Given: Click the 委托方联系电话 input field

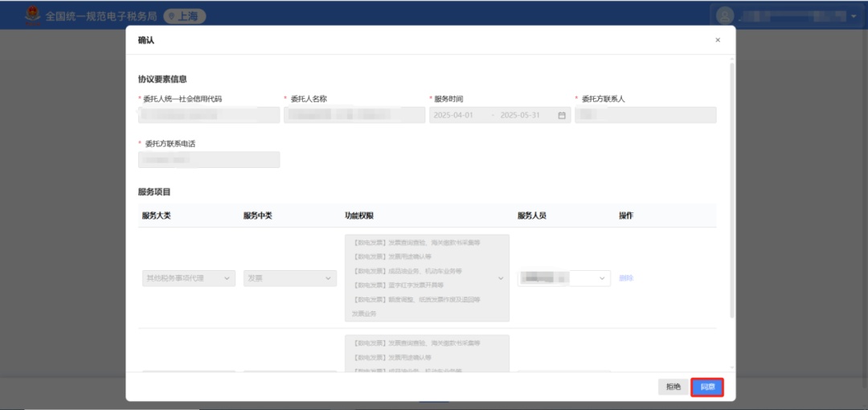Looking at the screenshot, I should pyautogui.click(x=209, y=160).
